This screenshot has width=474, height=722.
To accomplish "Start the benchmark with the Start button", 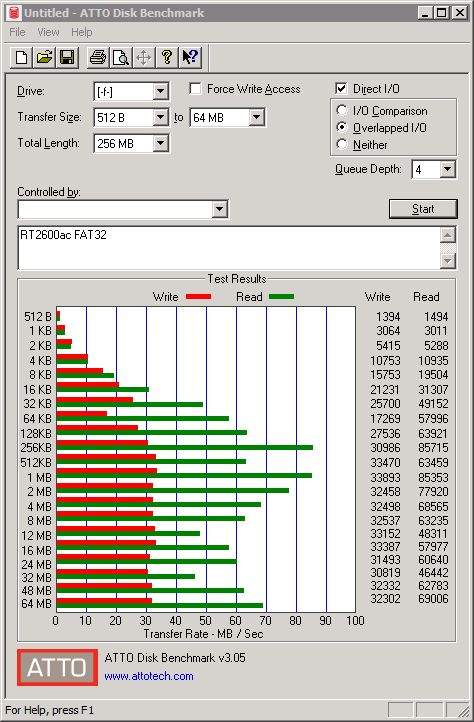I will coord(423,209).
